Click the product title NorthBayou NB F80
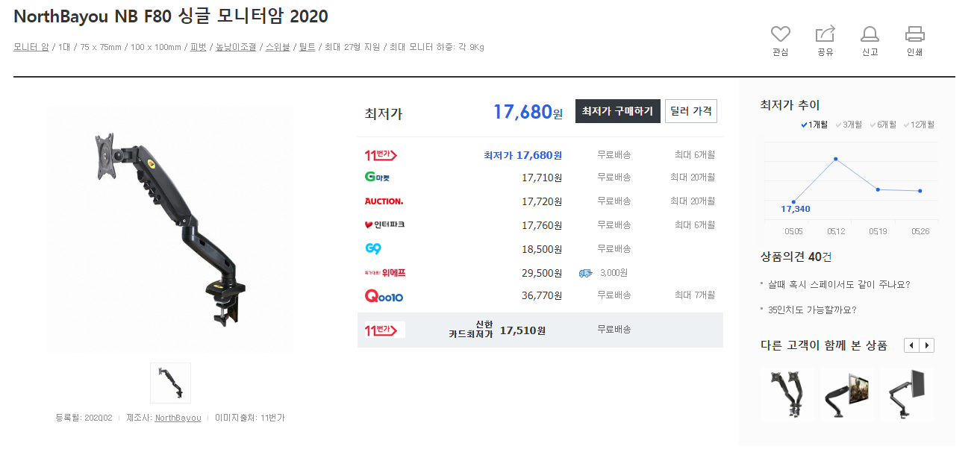 point(171,16)
